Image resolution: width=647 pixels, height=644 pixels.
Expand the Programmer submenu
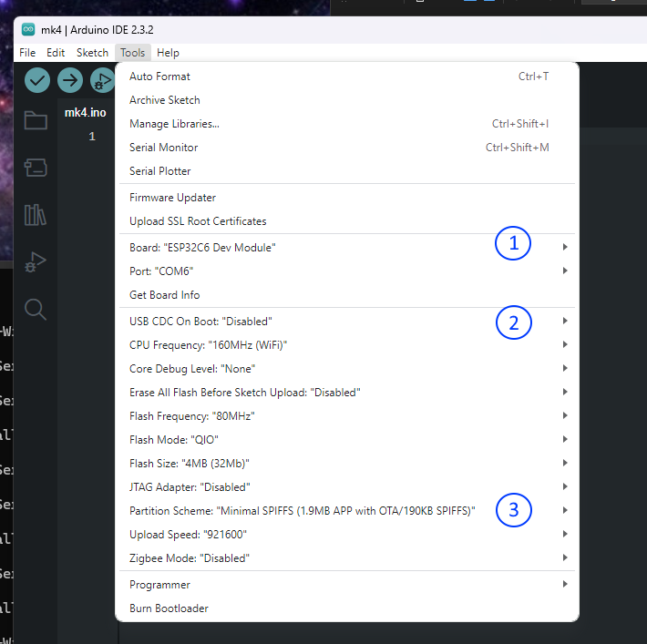pos(346,585)
